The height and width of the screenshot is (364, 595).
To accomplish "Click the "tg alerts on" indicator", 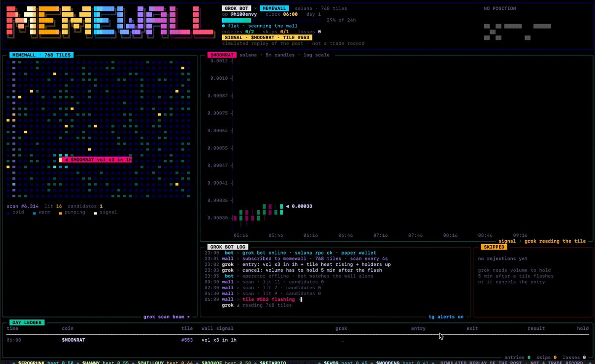I will (446, 316).
